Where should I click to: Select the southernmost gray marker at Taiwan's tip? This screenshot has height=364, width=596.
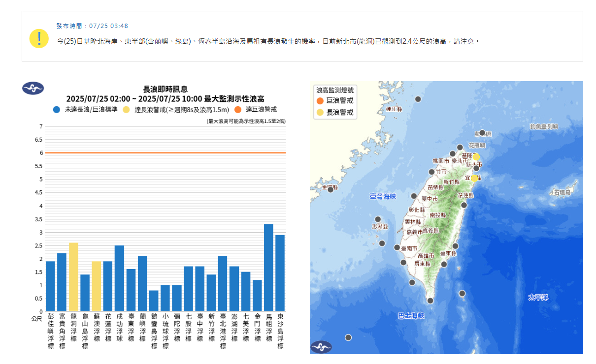tap(430, 301)
